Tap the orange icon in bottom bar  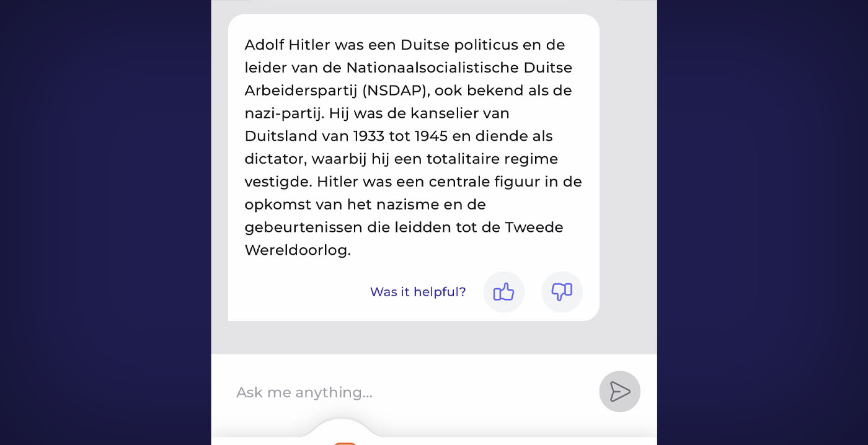tap(345, 443)
